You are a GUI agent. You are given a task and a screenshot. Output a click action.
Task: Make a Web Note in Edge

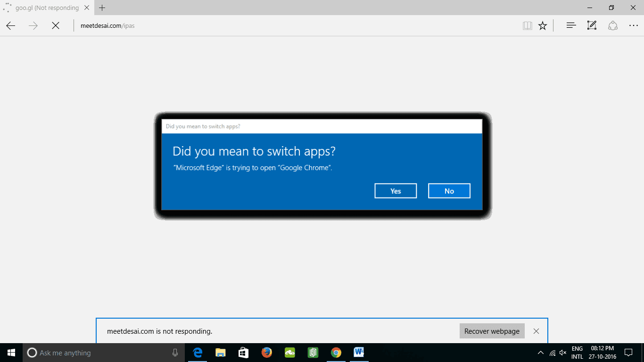[x=592, y=26]
